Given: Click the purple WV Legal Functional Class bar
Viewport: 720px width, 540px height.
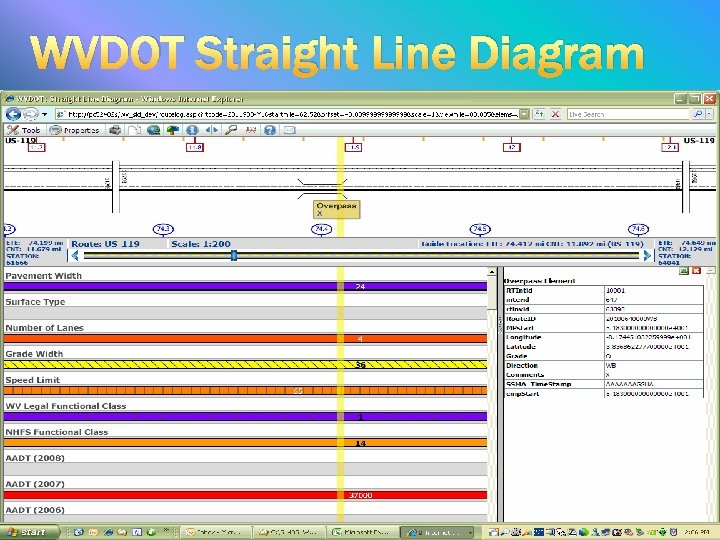Looking at the screenshot, I should [x=245, y=417].
